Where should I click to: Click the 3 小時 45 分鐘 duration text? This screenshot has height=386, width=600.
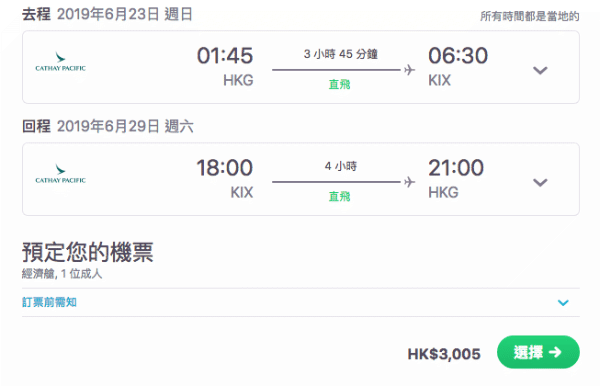coord(341,54)
